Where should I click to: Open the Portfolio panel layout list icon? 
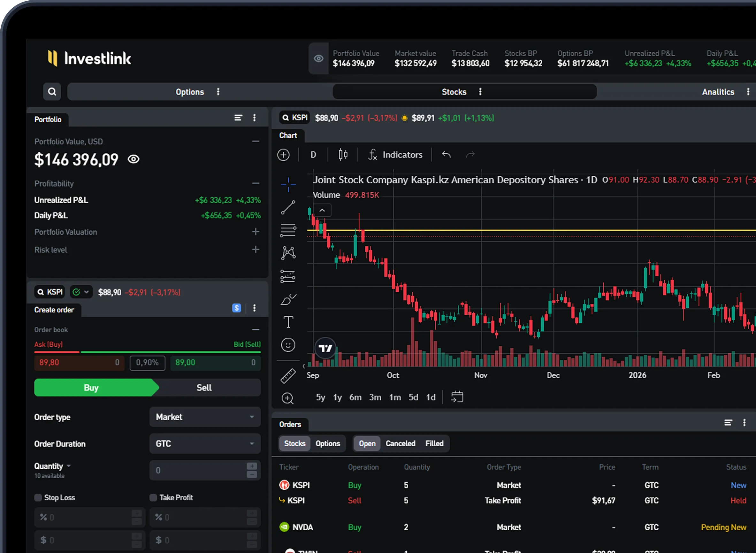coord(238,118)
